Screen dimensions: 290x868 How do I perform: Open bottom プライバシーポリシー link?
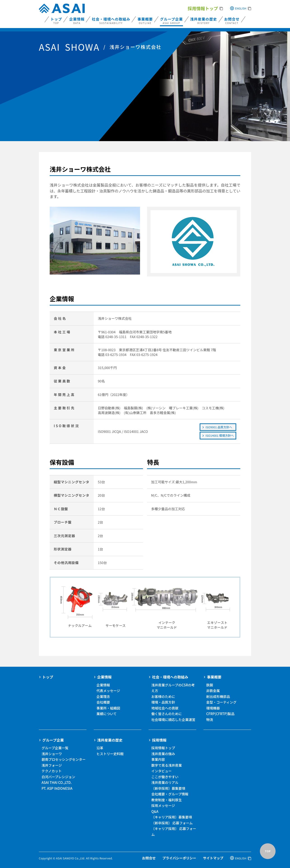(x=179, y=858)
